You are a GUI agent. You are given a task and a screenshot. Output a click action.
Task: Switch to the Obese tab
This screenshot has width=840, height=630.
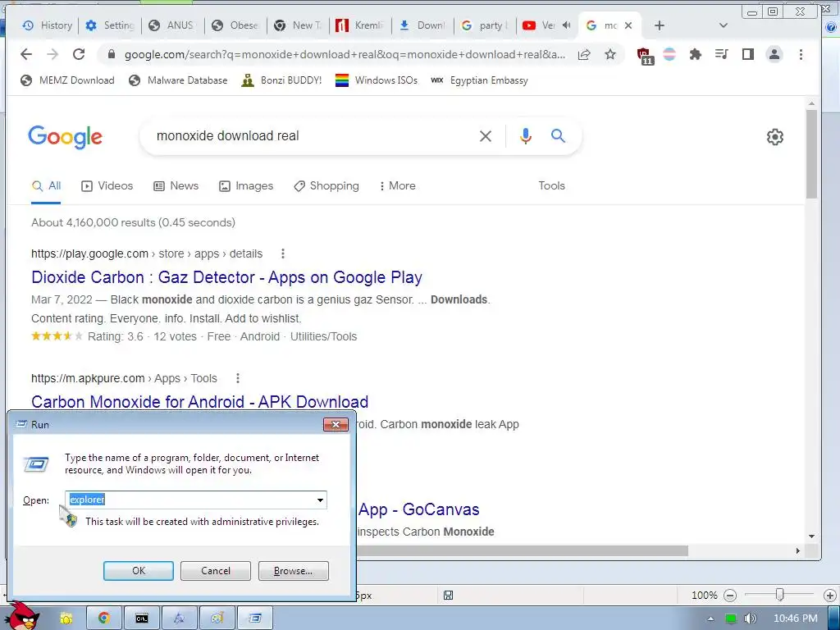235,25
